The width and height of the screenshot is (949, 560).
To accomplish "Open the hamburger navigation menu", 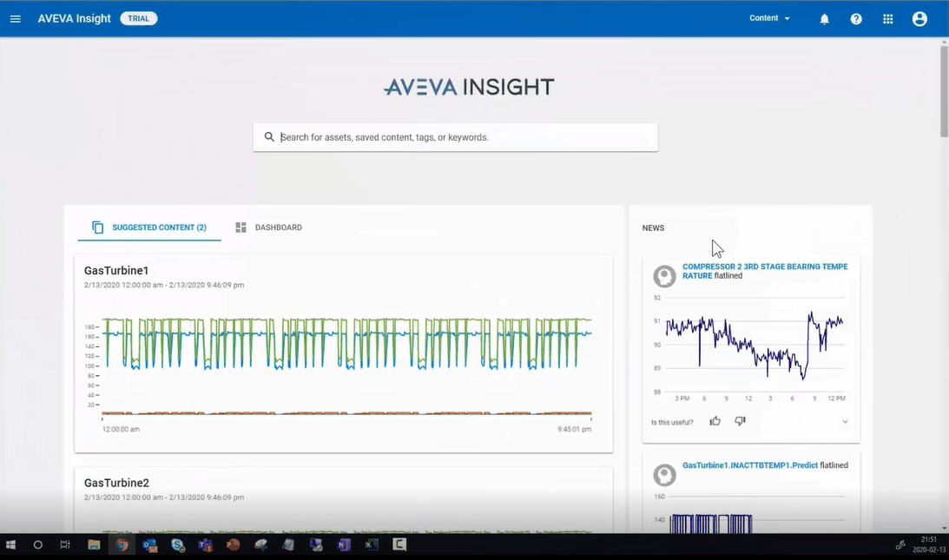I will pyautogui.click(x=15, y=19).
